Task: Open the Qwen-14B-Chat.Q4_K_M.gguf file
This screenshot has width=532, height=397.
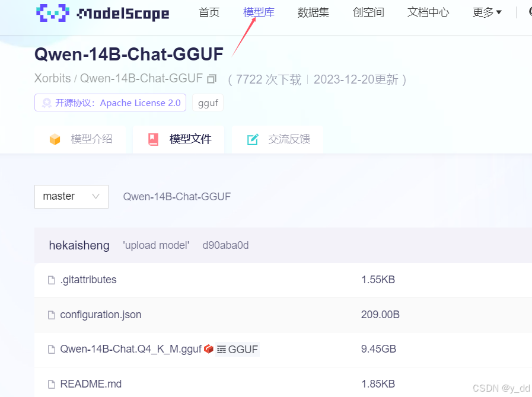Action: coord(131,349)
